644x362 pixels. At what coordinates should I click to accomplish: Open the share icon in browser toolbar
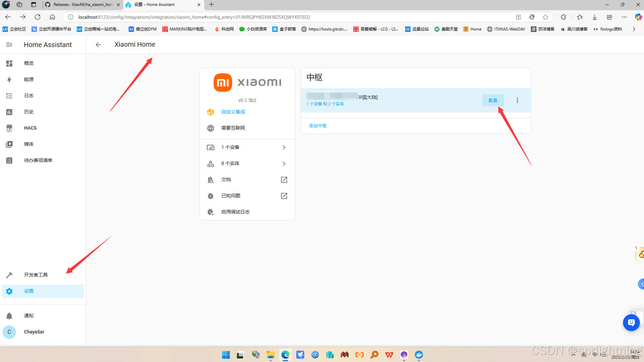coord(609,17)
